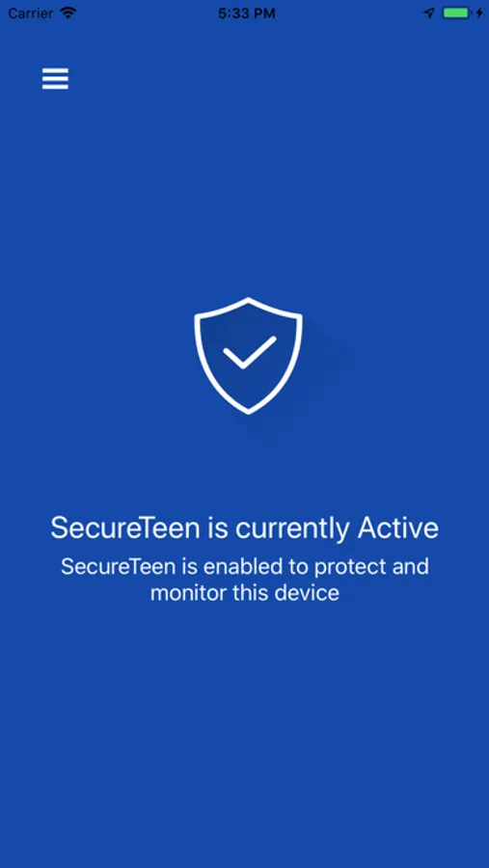Tap the 5:33 PM clock
489x868 pixels.
pos(247,14)
